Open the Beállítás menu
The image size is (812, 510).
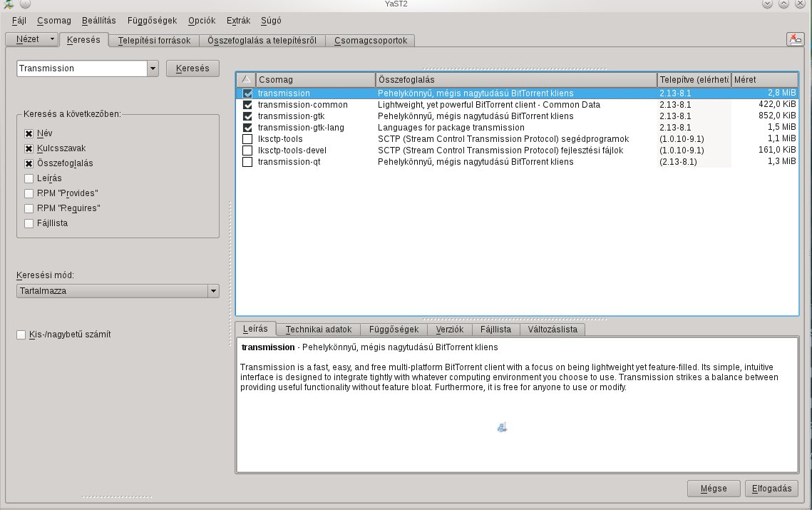point(99,21)
